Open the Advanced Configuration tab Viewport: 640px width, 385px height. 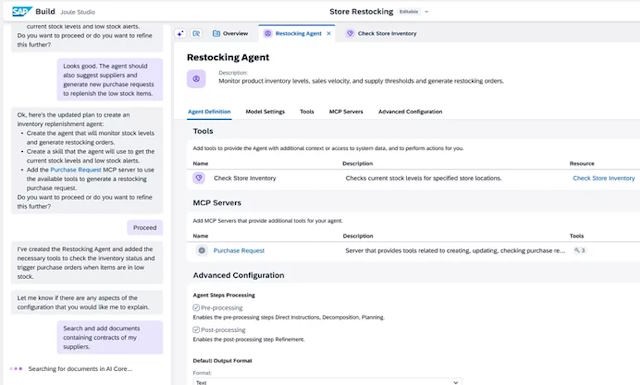pos(410,111)
